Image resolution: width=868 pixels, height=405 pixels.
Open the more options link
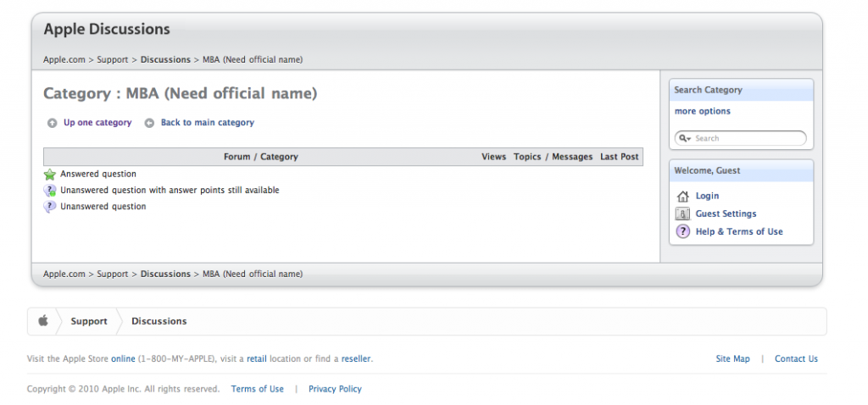tap(703, 111)
